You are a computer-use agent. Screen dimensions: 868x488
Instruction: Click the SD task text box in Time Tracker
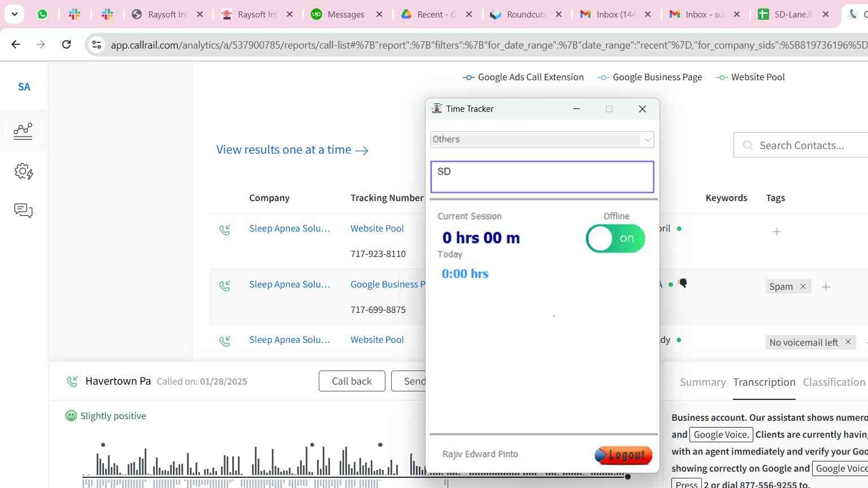point(542,177)
